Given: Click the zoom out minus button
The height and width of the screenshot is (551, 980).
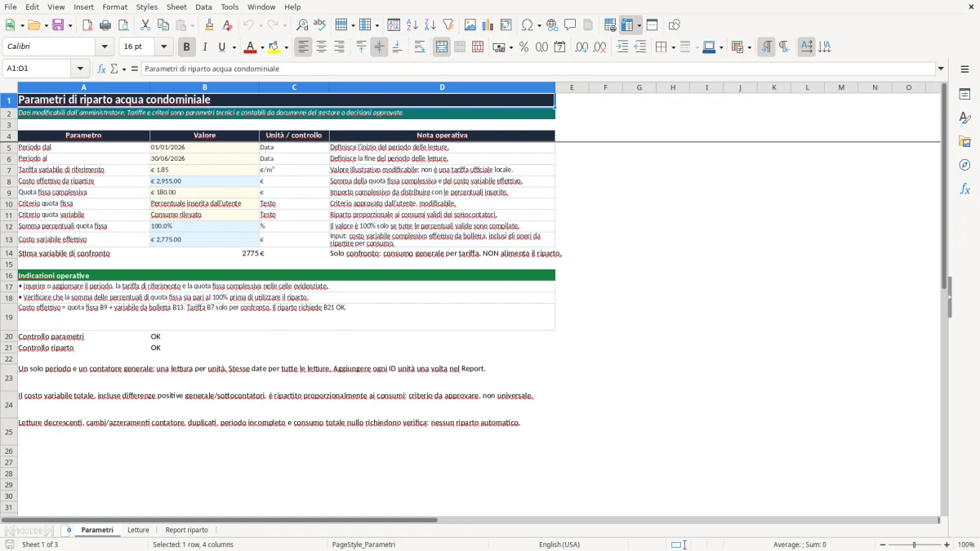Looking at the screenshot, I should pyautogui.click(x=882, y=544).
